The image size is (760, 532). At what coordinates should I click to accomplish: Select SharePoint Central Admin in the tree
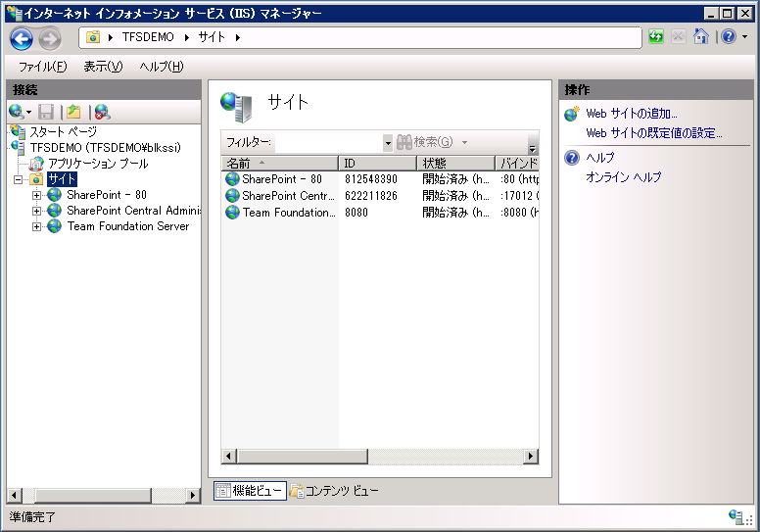(x=134, y=211)
